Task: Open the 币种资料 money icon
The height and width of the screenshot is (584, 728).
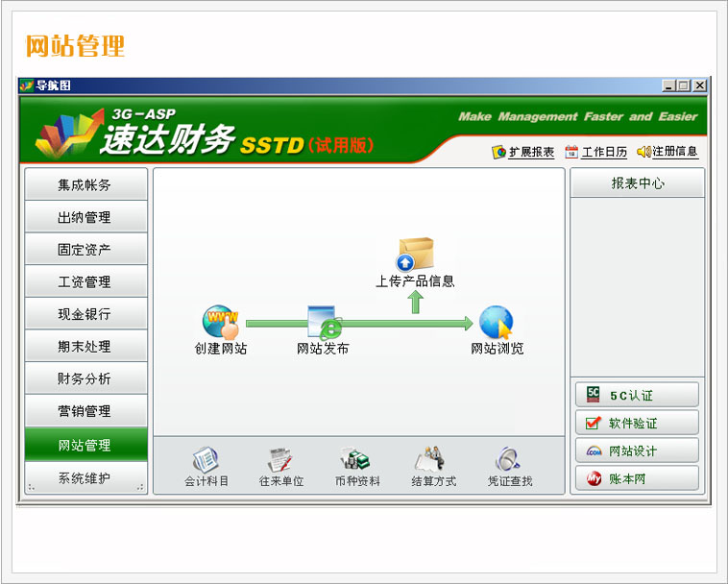Action: pyautogui.click(x=355, y=459)
